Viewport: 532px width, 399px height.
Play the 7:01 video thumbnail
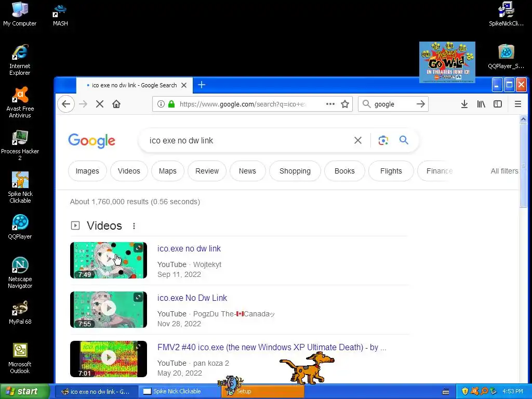(109, 359)
